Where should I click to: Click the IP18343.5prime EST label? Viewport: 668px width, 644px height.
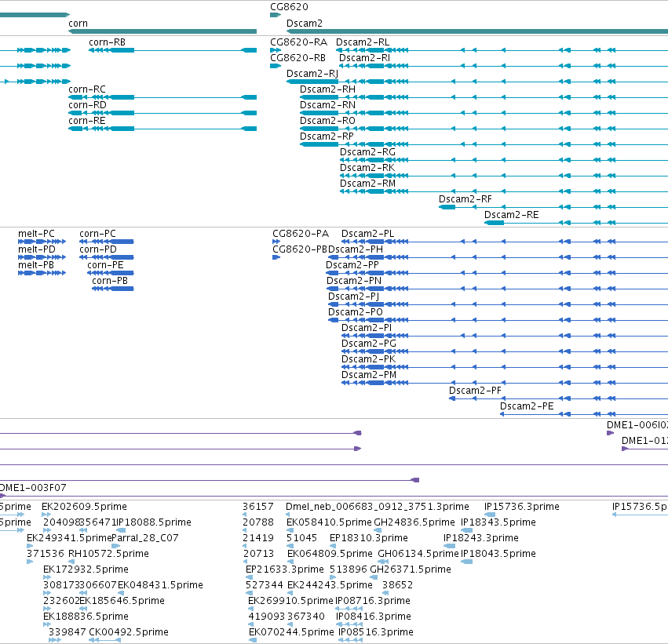[x=498, y=522]
